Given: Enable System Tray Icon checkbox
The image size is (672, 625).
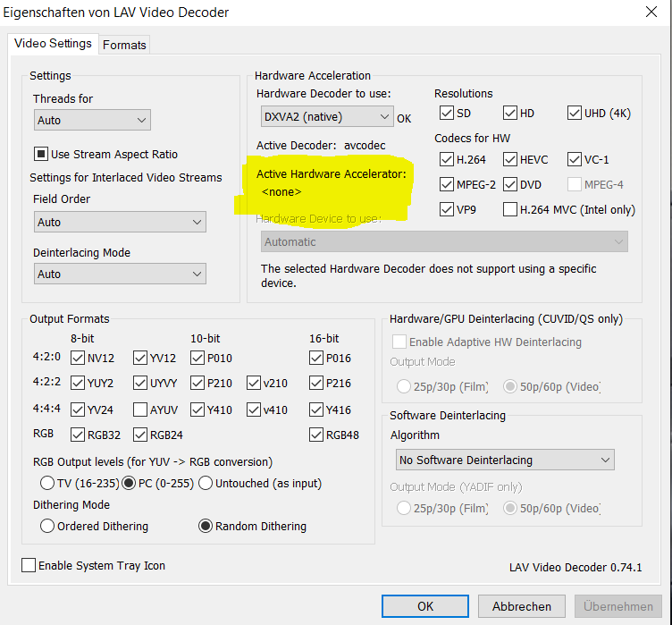Looking at the screenshot, I should click(x=29, y=565).
